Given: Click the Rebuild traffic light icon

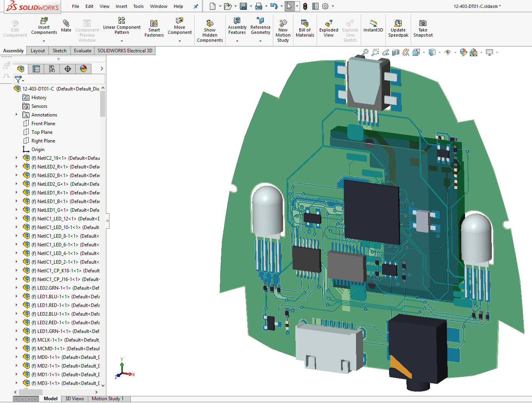Looking at the screenshot, I should pos(305,6).
